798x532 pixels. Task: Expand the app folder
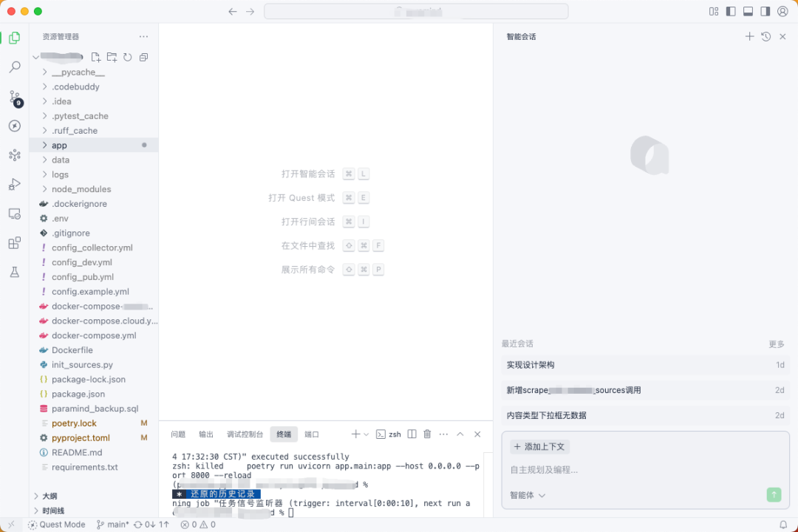pyautogui.click(x=94, y=145)
